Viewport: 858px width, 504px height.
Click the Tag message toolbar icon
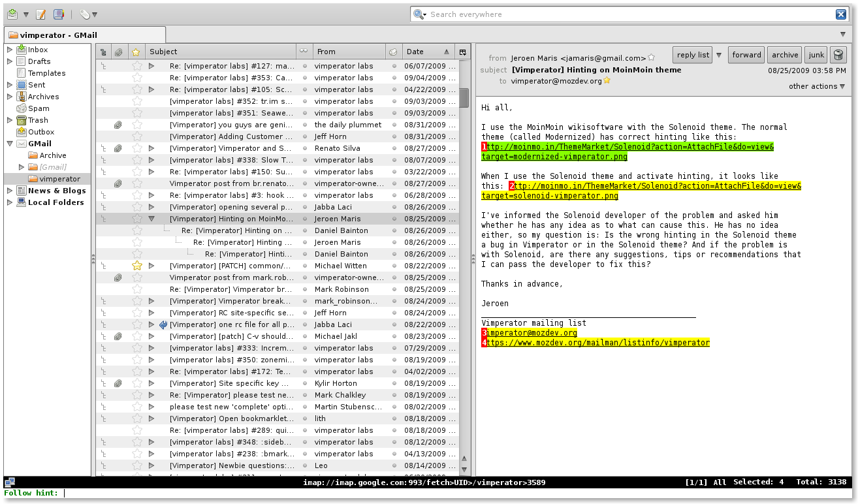coord(84,14)
